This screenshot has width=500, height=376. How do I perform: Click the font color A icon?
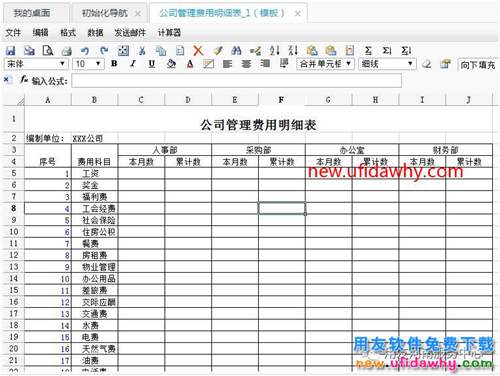pyautogui.click(x=190, y=64)
